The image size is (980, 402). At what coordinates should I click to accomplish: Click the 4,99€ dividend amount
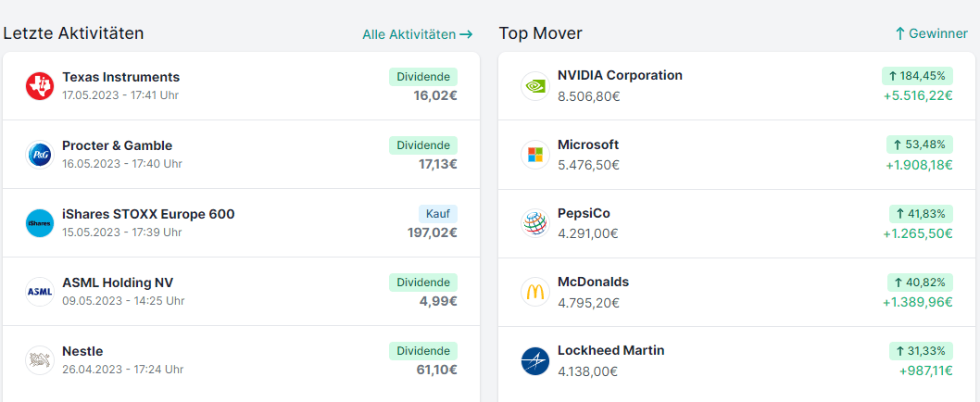[x=438, y=301]
